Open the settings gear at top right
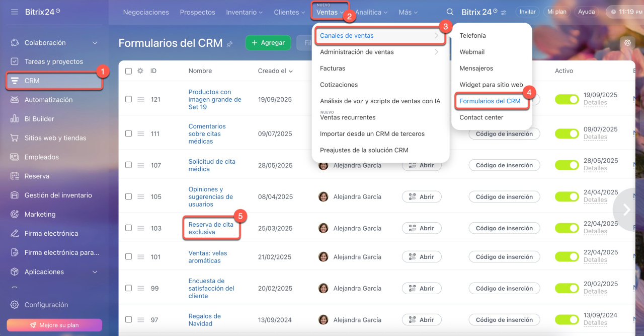 627,43
